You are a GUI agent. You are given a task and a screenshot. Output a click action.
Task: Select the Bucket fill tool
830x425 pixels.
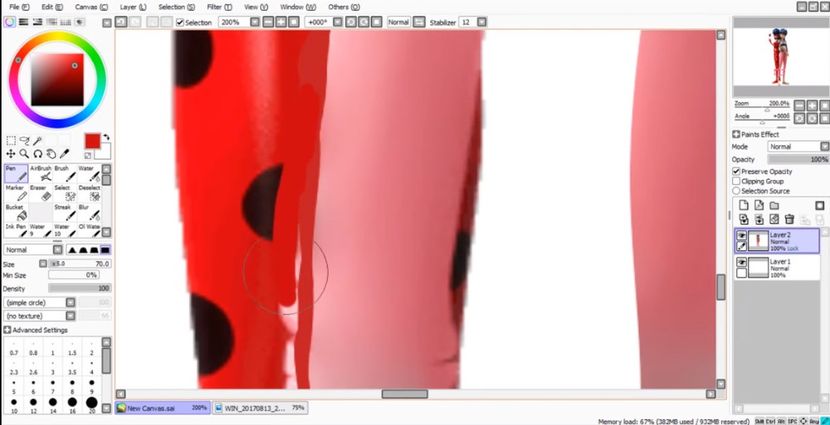(16, 213)
